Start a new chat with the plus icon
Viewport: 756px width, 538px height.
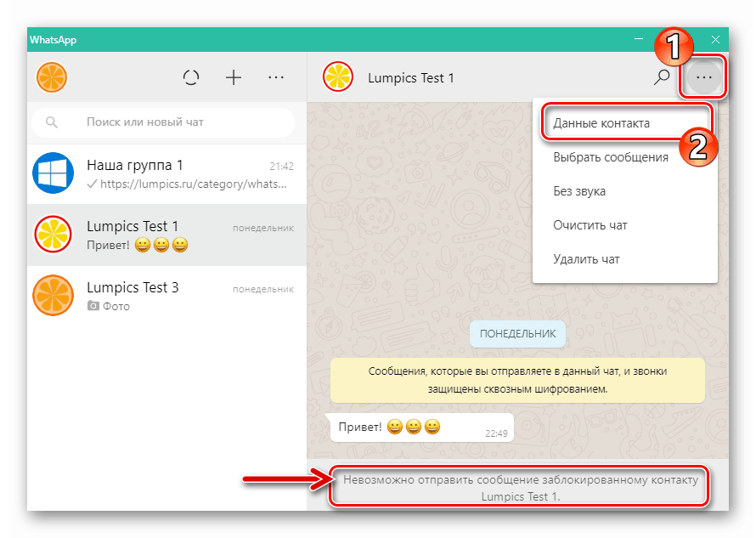[x=233, y=76]
